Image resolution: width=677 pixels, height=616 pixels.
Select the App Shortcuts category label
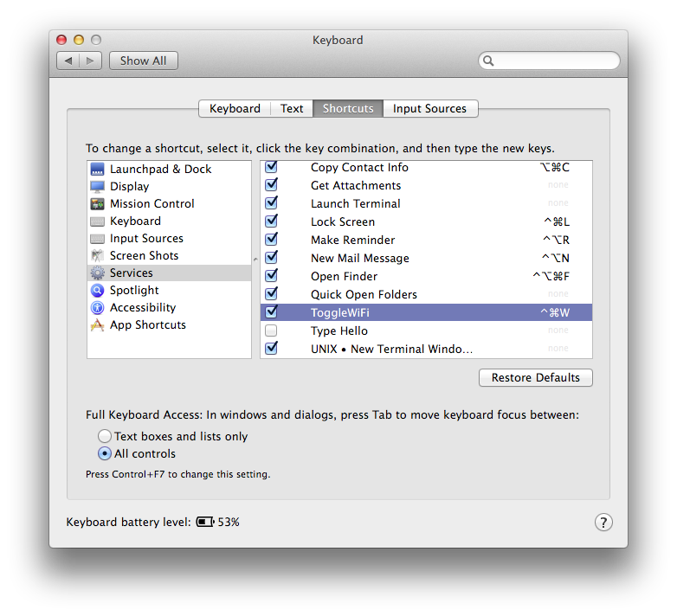pos(148,324)
